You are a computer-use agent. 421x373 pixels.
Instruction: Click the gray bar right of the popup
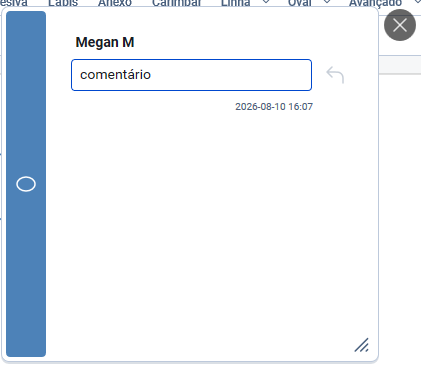click(400, 65)
